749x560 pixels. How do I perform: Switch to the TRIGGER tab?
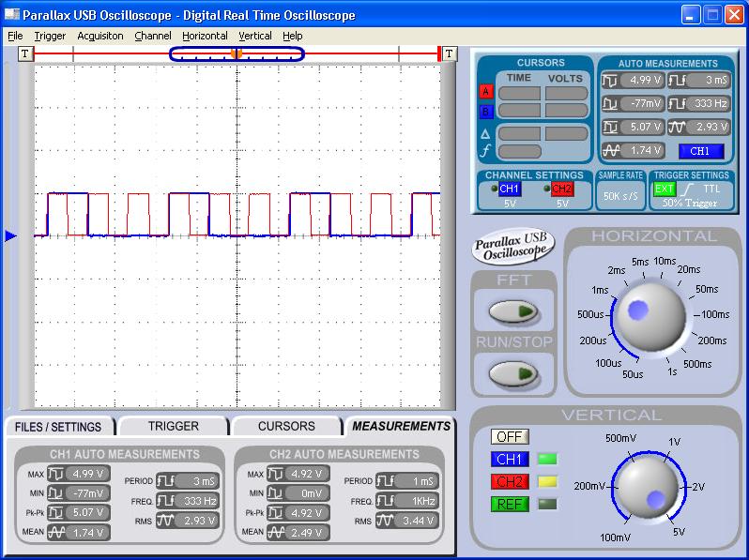[x=173, y=426]
